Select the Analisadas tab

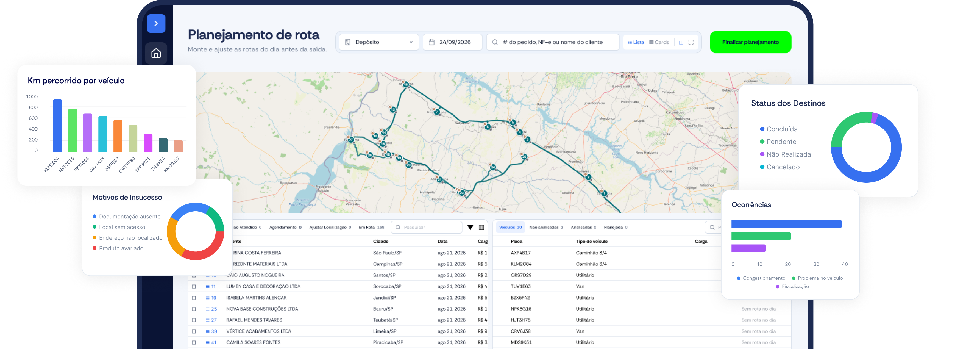click(583, 227)
